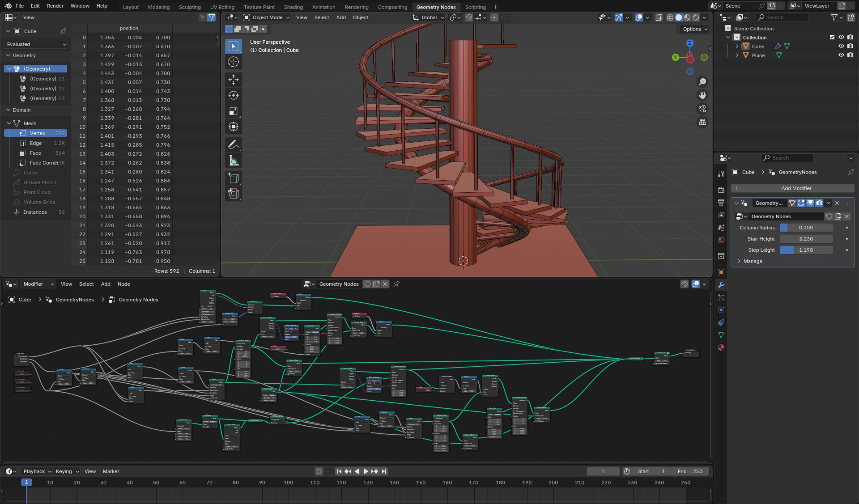This screenshot has width=859, height=504.
Task: Open the Tool properties tab
Action: click(x=721, y=174)
